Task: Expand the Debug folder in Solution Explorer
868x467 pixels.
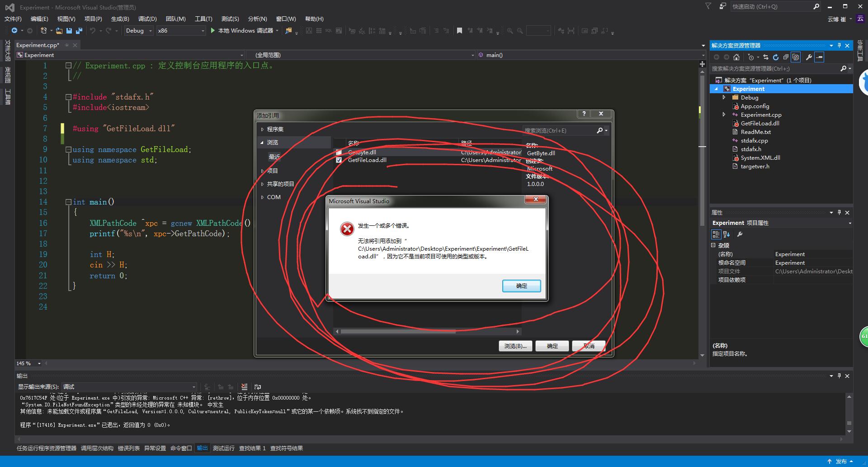Action: (724, 97)
